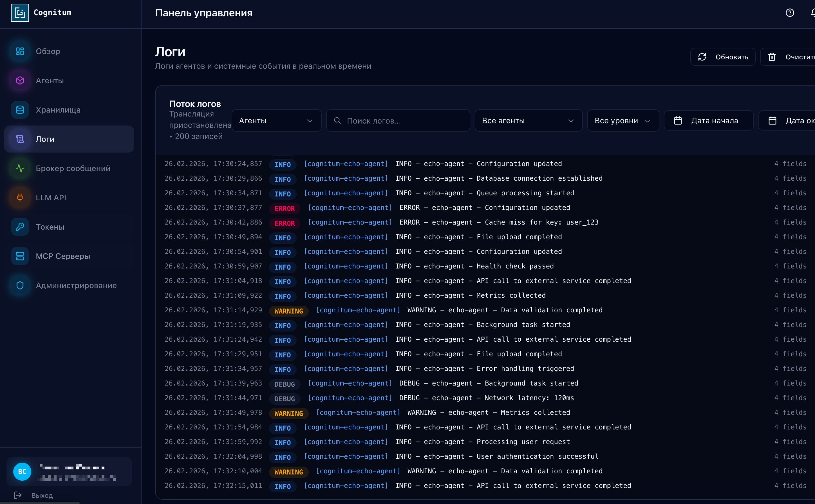This screenshot has height=504, width=815.
Task: Go to the Логи menu item
Action: pos(69,139)
